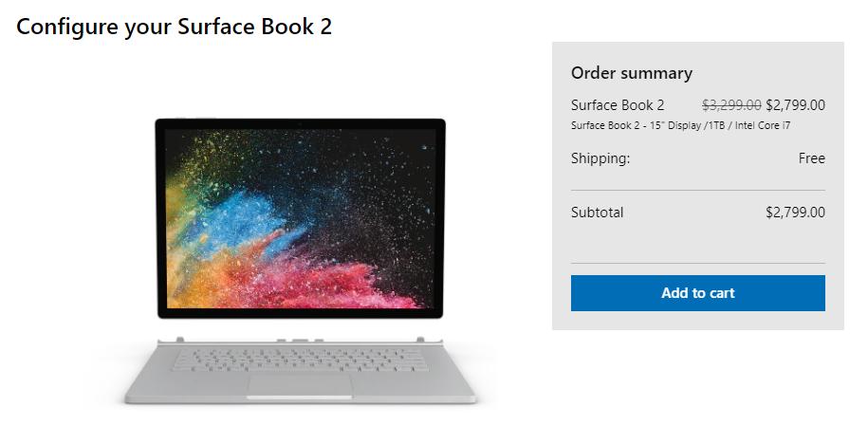Click the keyboard keys on the base

point(300,360)
